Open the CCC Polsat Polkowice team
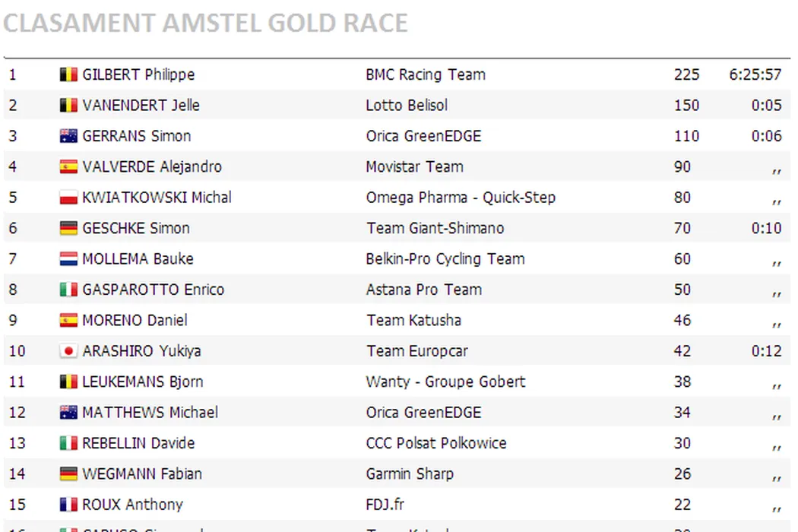This screenshot has width=798, height=532. tap(436, 443)
